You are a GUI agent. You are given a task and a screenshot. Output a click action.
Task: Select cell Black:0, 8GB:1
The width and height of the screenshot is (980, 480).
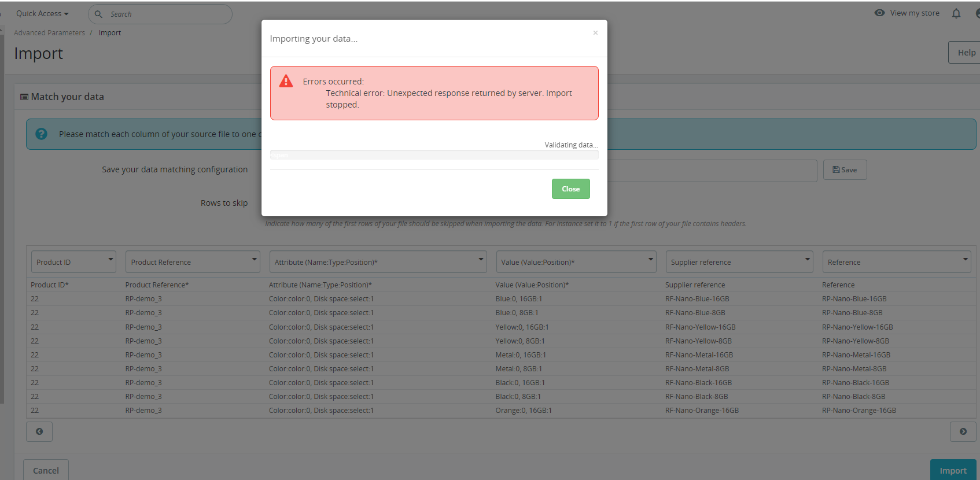click(518, 397)
